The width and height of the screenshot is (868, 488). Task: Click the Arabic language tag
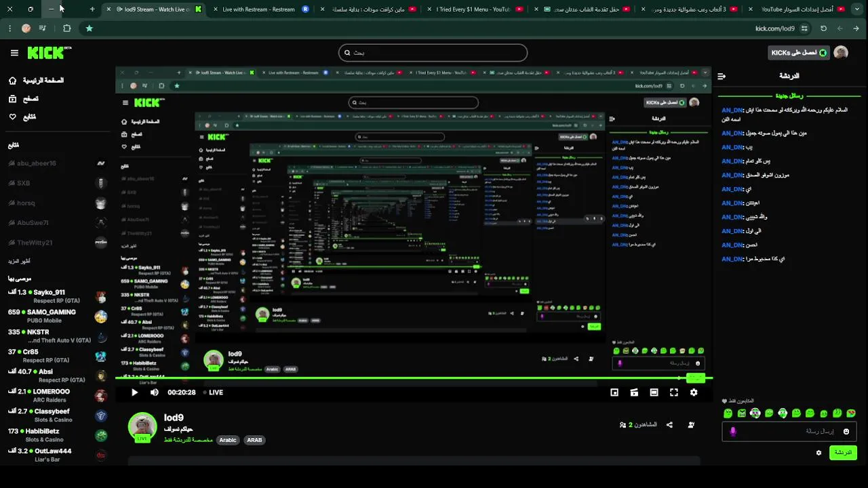228,440
